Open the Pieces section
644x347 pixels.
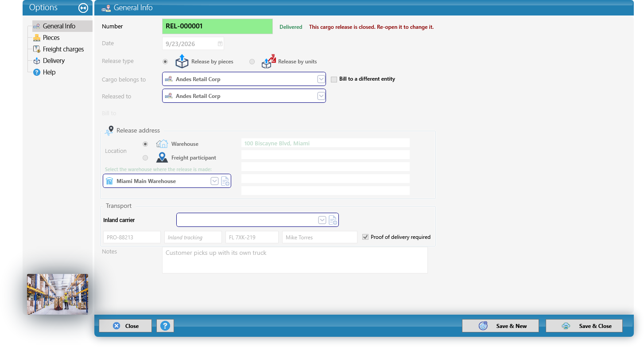coord(51,38)
